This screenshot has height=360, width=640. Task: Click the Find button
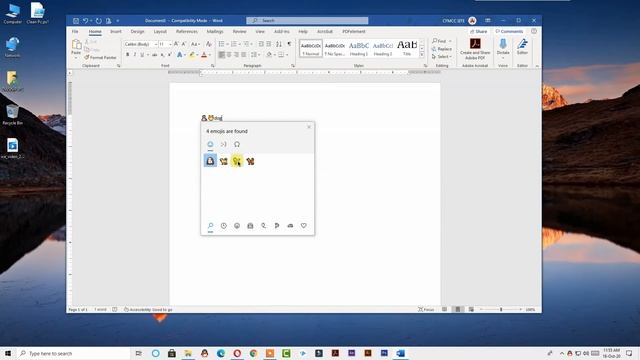coord(440,41)
